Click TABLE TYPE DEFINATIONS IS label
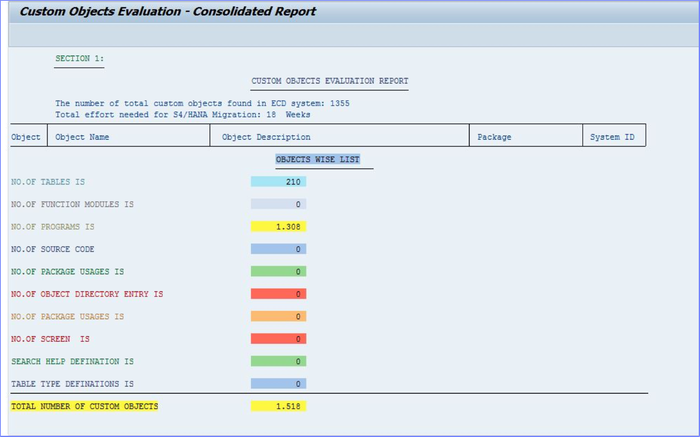The width and height of the screenshot is (700, 437). pyautogui.click(x=72, y=383)
